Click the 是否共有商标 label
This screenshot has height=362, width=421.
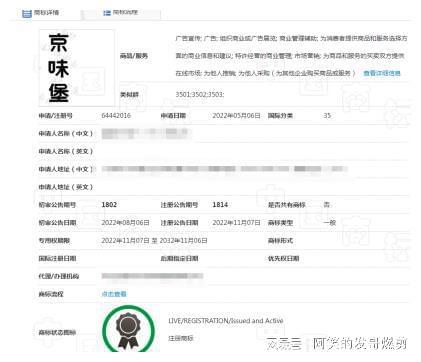click(287, 205)
